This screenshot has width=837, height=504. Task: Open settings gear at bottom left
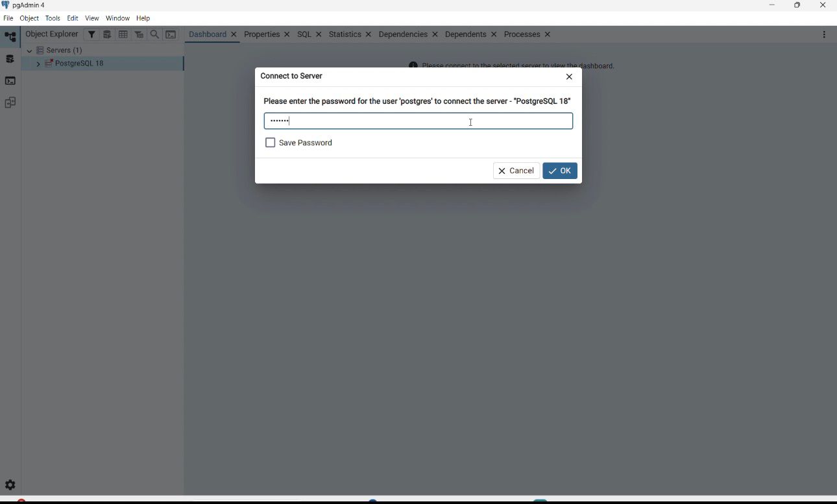click(x=10, y=485)
